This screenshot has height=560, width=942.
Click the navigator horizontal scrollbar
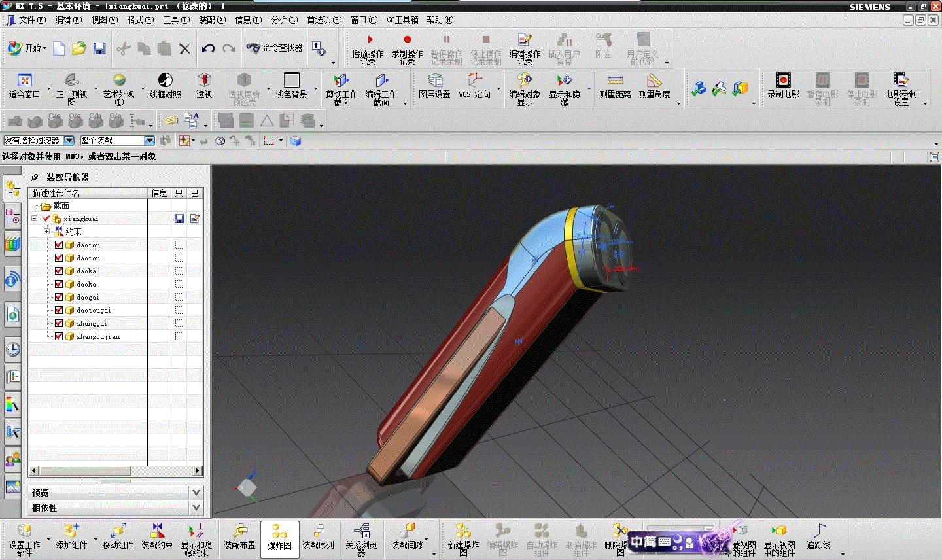[116, 470]
